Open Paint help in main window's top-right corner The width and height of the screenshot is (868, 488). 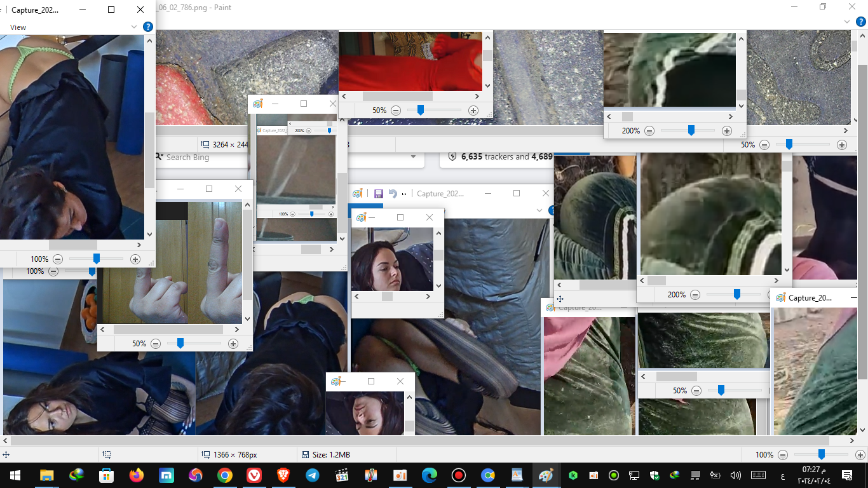click(861, 22)
